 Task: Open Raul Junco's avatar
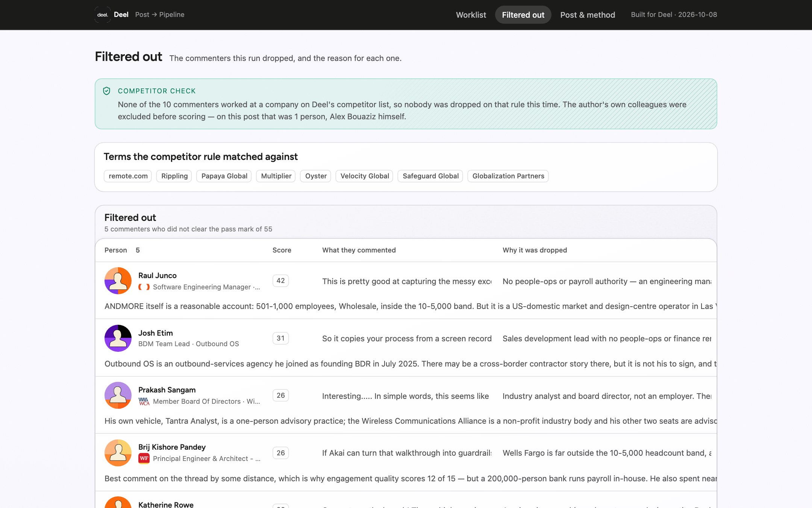click(x=118, y=281)
